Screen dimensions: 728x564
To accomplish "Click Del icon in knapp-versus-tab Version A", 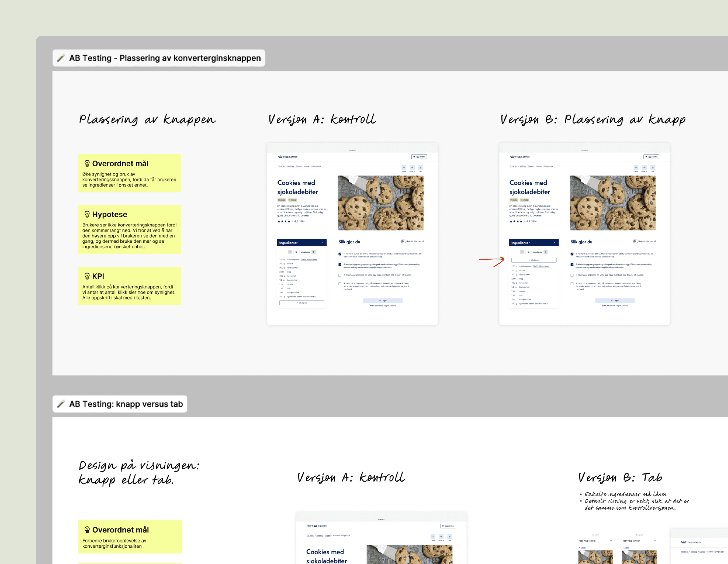I will pyautogui.click(x=450, y=537).
